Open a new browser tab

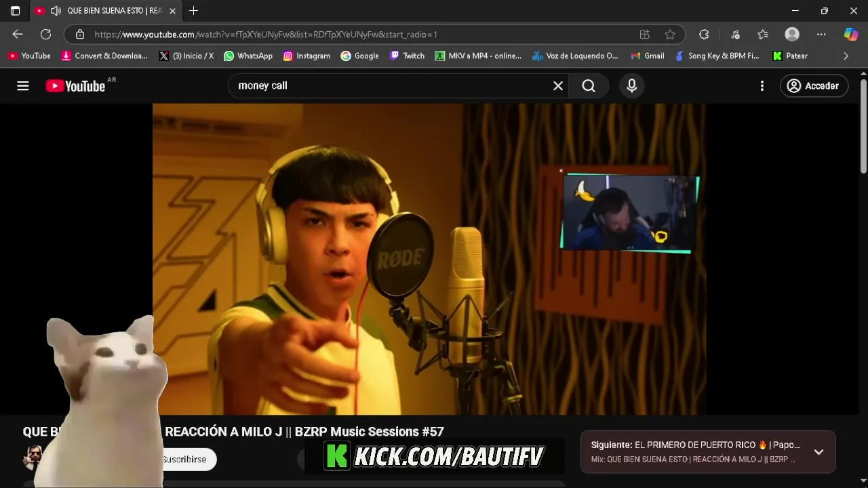tap(194, 11)
